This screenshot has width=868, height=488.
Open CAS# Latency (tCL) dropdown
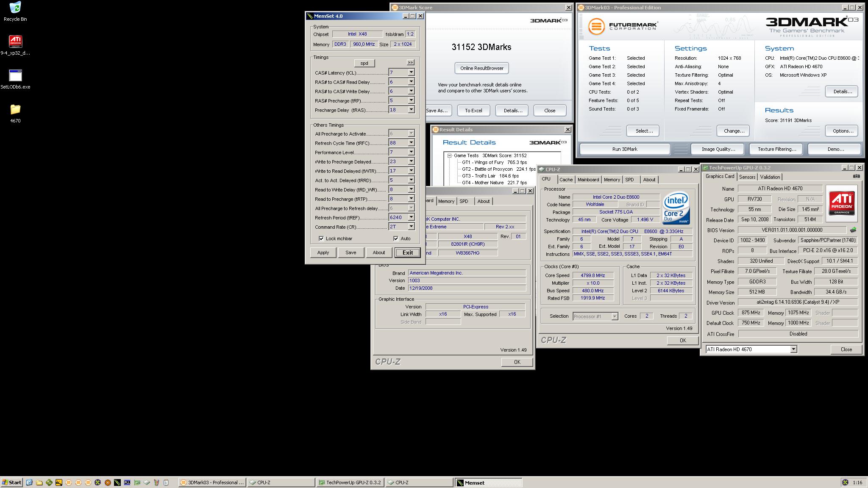(411, 72)
